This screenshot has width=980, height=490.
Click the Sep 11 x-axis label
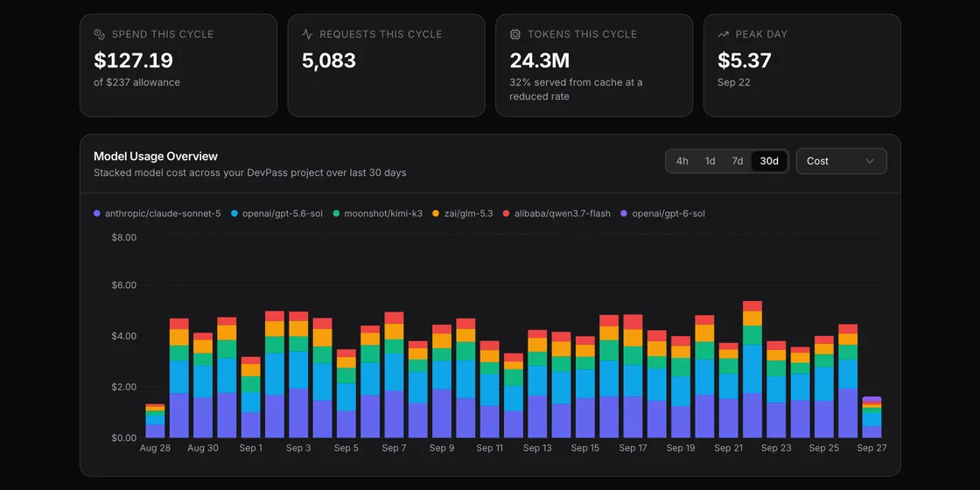click(489, 448)
